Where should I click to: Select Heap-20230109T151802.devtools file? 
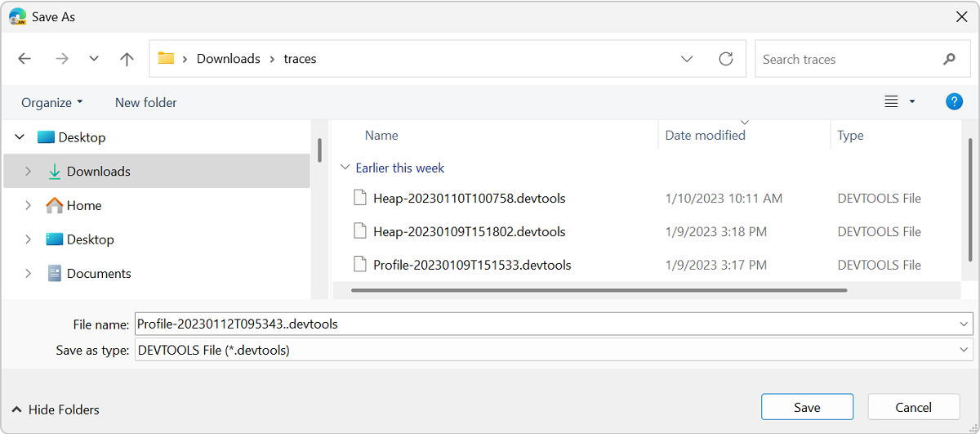[470, 231]
